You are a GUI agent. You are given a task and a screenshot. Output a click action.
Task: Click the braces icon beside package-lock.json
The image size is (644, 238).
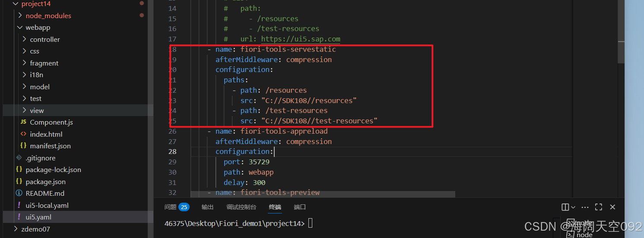point(19,169)
